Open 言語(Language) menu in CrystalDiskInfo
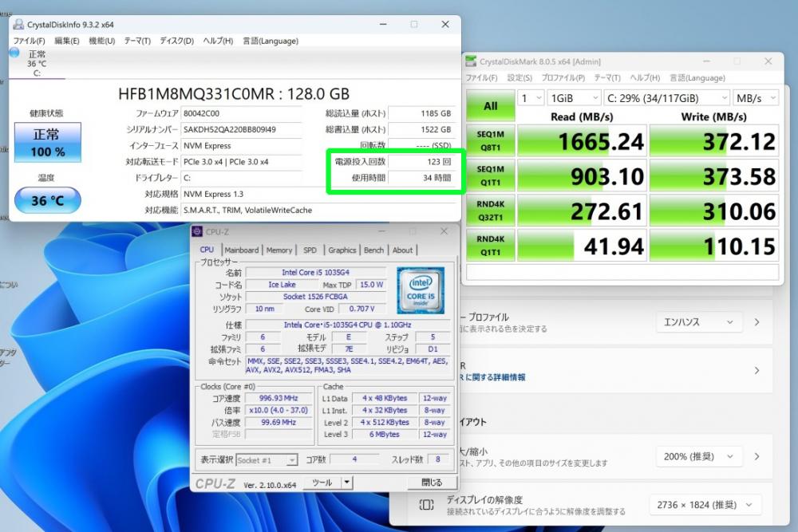798x532 pixels. (271, 41)
